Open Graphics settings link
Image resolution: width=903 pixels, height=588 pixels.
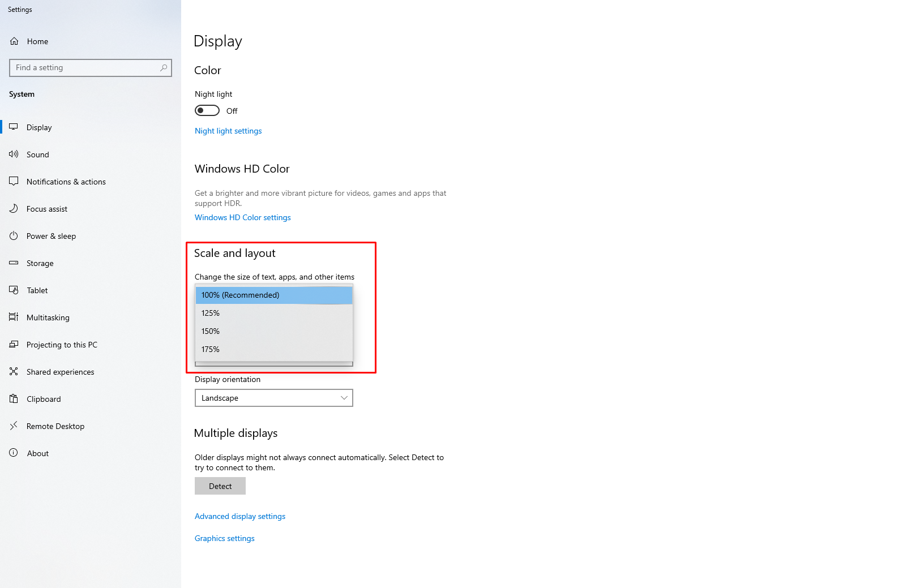225,538
